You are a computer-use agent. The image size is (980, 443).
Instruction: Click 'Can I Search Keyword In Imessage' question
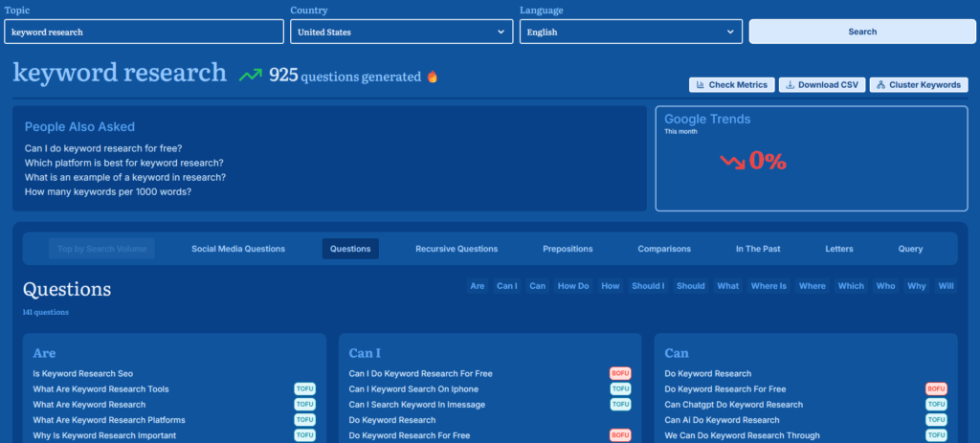417,405
